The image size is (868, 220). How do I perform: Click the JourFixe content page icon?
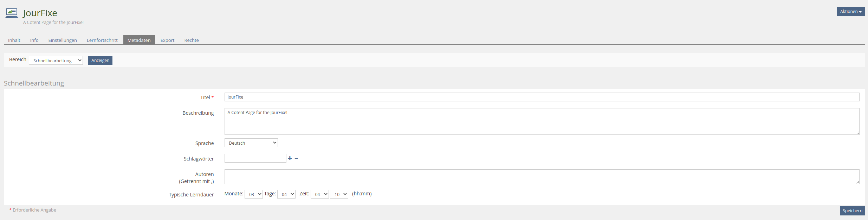pos(12,13)
